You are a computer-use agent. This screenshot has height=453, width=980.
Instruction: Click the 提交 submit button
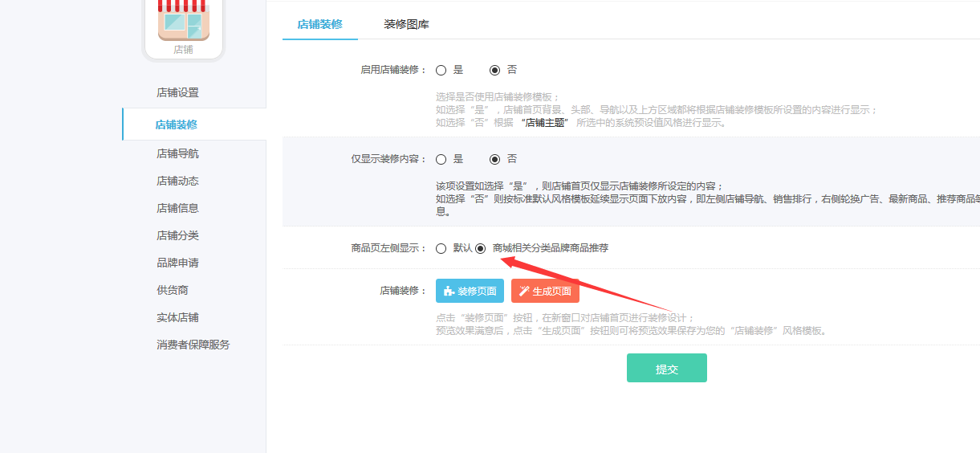[667, 368]
